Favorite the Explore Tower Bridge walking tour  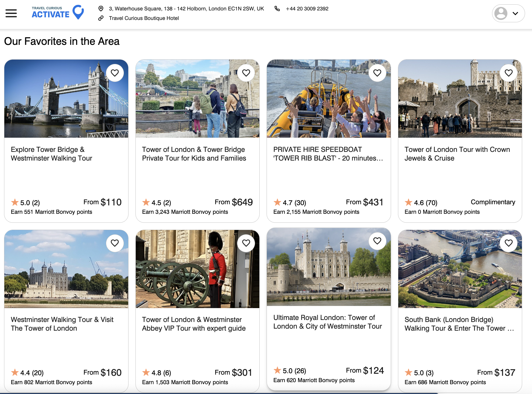(115, 73)
